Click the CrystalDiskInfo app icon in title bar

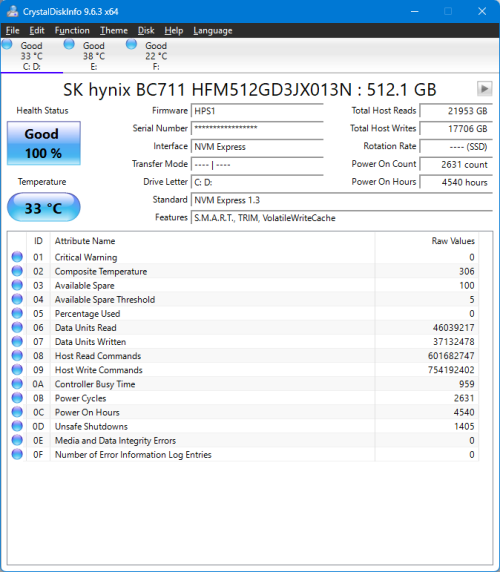(12, 11)
